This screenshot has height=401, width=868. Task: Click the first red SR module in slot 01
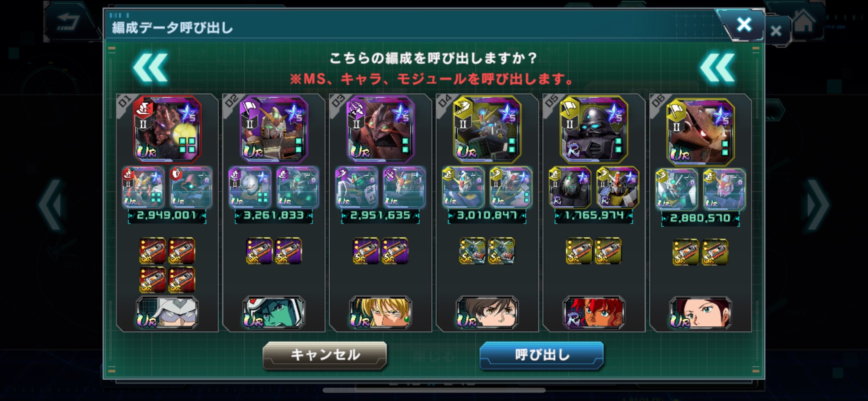tap(153, 250)
